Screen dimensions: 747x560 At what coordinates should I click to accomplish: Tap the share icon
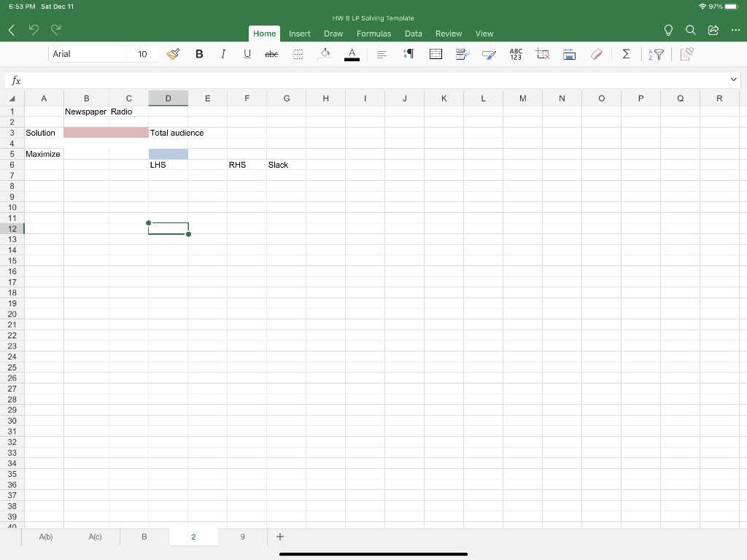click(713, 31)
